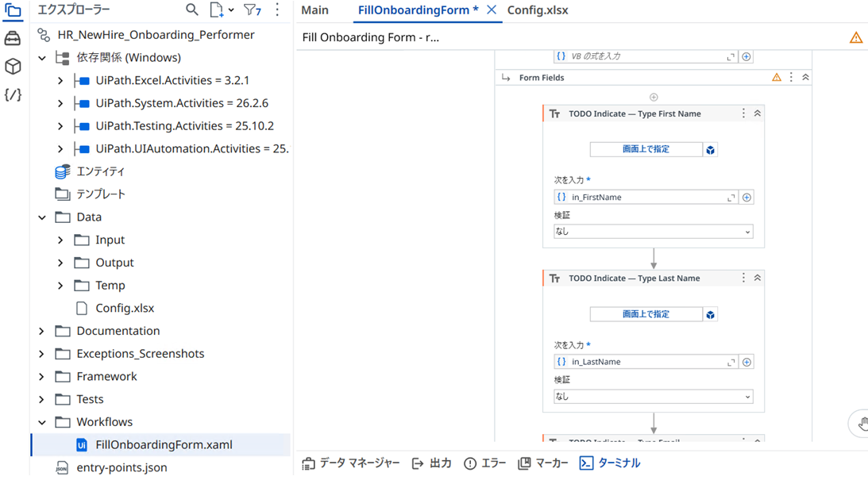Open 検証 dropdown in Type First Name
868x484 pixels.
(654, 232)
